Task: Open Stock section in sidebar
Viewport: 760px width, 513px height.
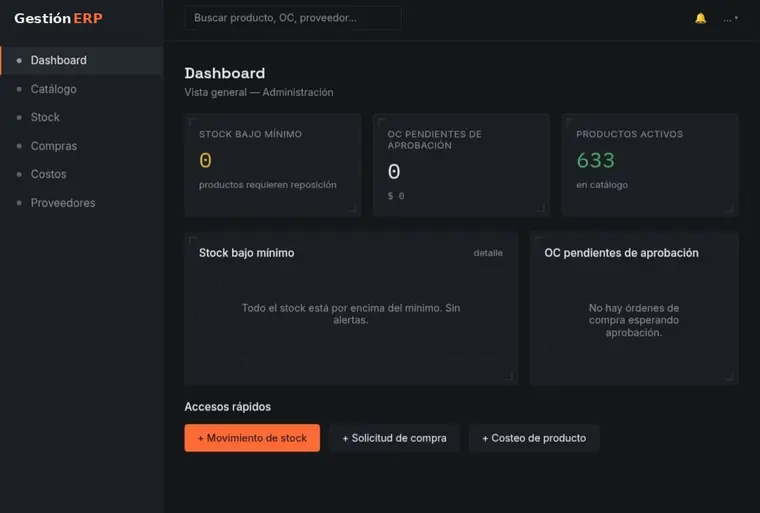Action: coord(81,117)
